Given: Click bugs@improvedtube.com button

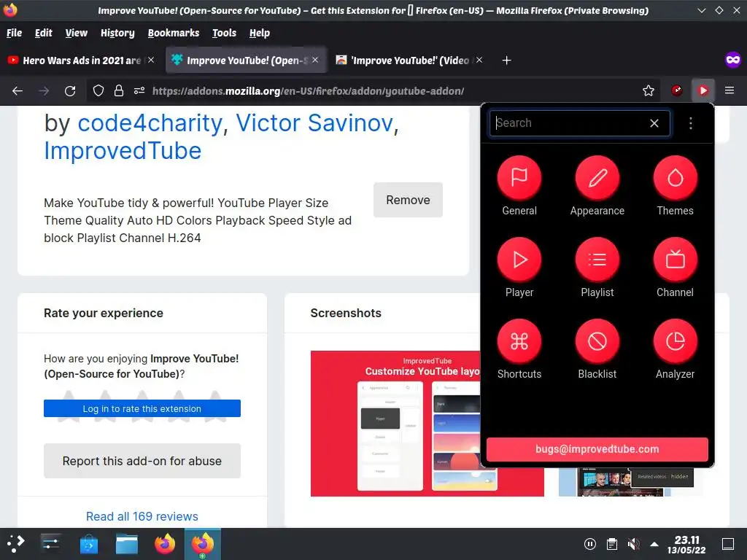Looking at the screenshot, I should click(x=597, y=449).
